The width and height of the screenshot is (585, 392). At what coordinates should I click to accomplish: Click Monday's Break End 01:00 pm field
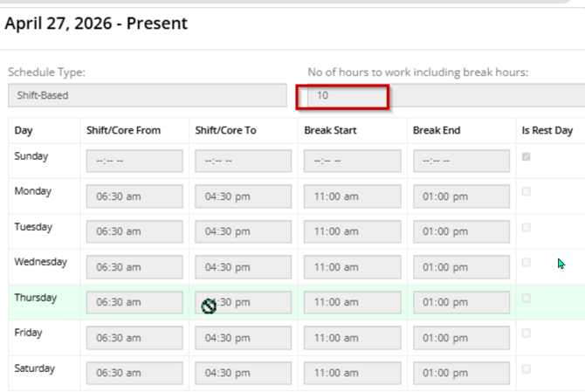tap(461, 196)
